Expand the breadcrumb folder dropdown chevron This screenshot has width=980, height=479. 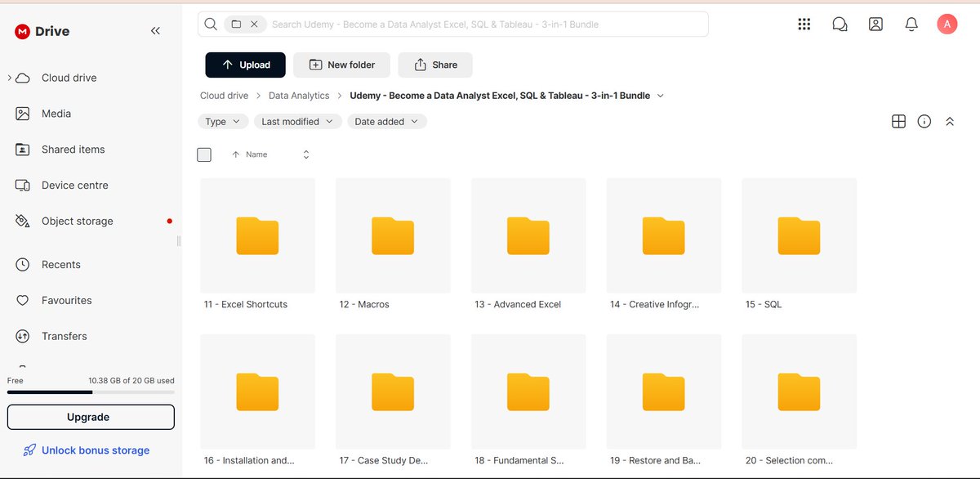[661, 96]
